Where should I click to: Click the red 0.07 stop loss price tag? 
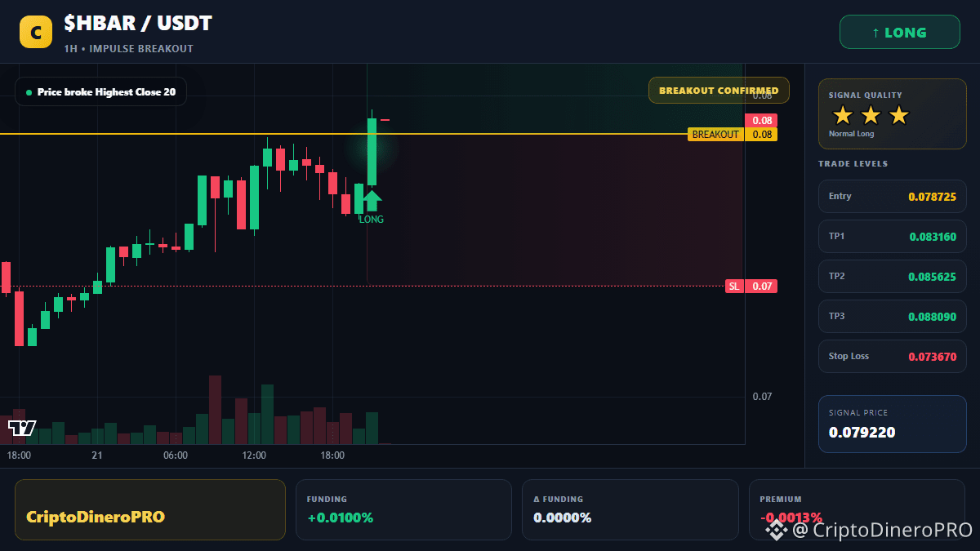pos(761,287)
